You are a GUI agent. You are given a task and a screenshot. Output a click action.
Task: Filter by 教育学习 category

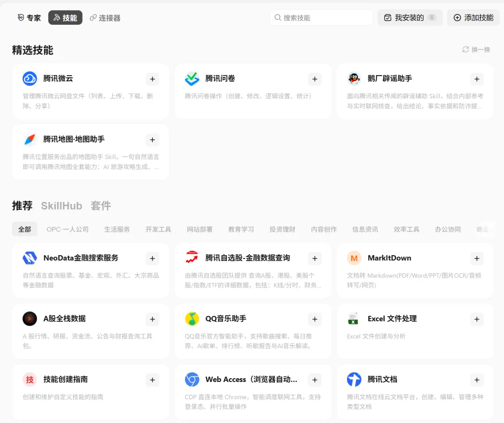point(241,229)
